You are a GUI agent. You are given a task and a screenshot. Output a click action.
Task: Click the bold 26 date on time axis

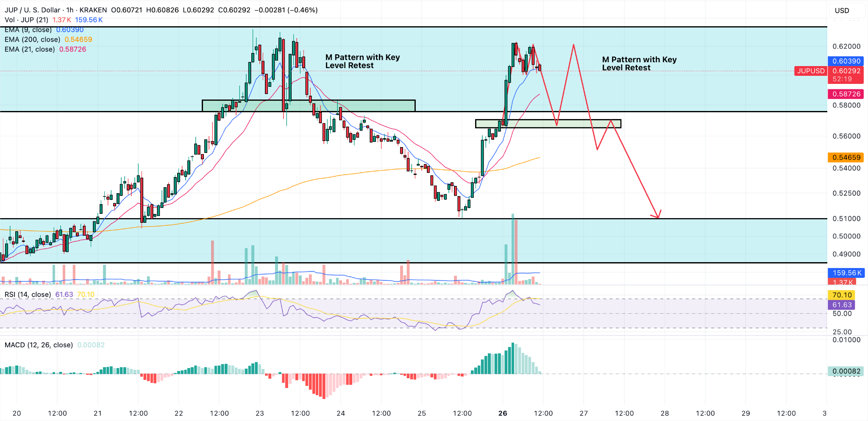tap(503, 413)
